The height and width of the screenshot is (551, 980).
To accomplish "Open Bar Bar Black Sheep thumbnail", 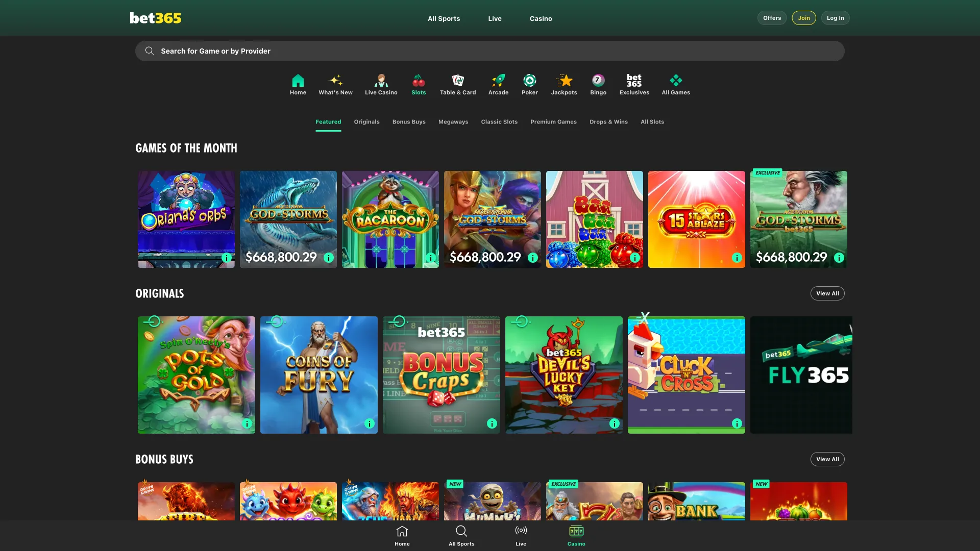I will tap(595, 219).
